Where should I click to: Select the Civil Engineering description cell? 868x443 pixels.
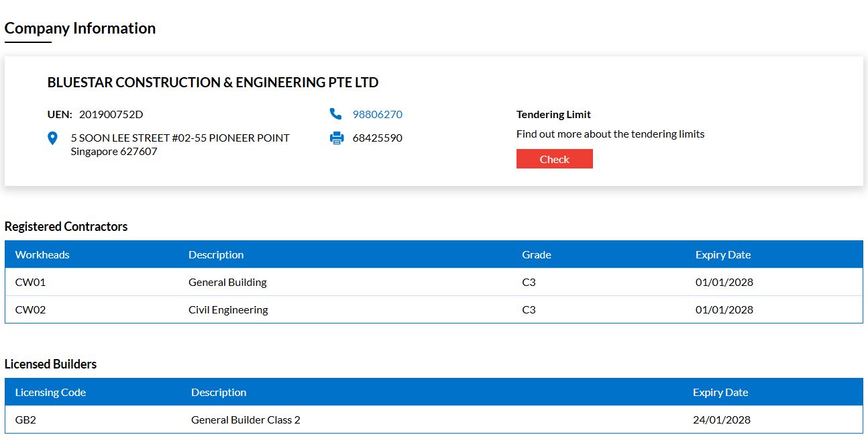tap(228, 310)
